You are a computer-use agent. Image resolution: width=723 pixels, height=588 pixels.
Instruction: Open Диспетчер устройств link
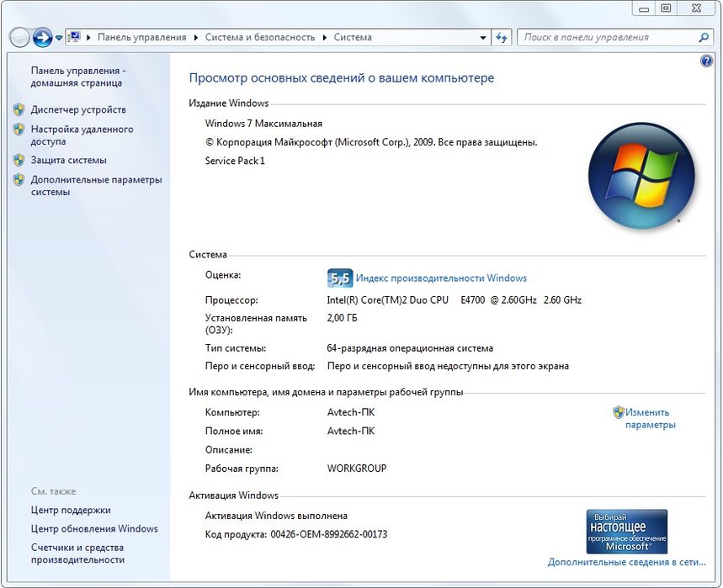78,109
